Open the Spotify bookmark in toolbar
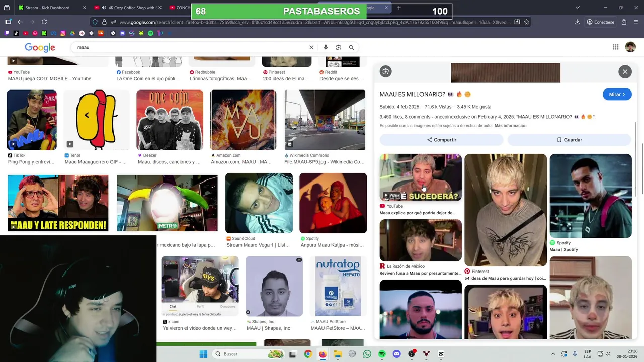644x362 pixels. point(150,33)
